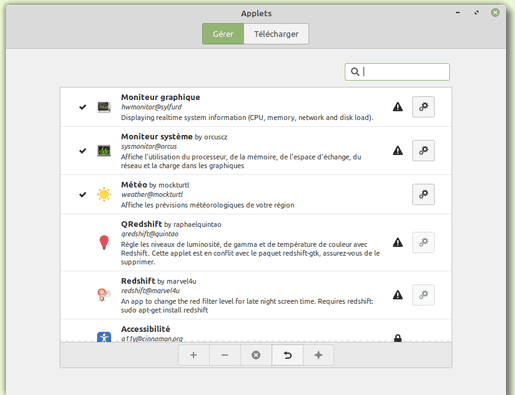Open settings for Météo applet

423,194
